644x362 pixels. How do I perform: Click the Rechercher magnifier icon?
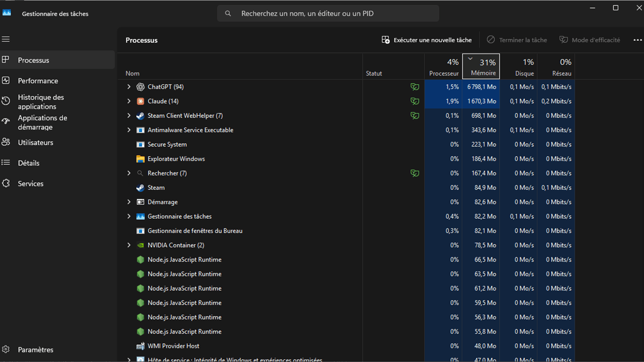[141, 173]
